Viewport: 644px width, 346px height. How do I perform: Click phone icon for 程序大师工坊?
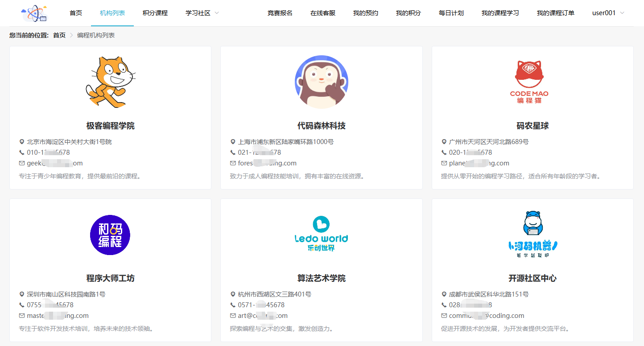click(x=22, y=305)
